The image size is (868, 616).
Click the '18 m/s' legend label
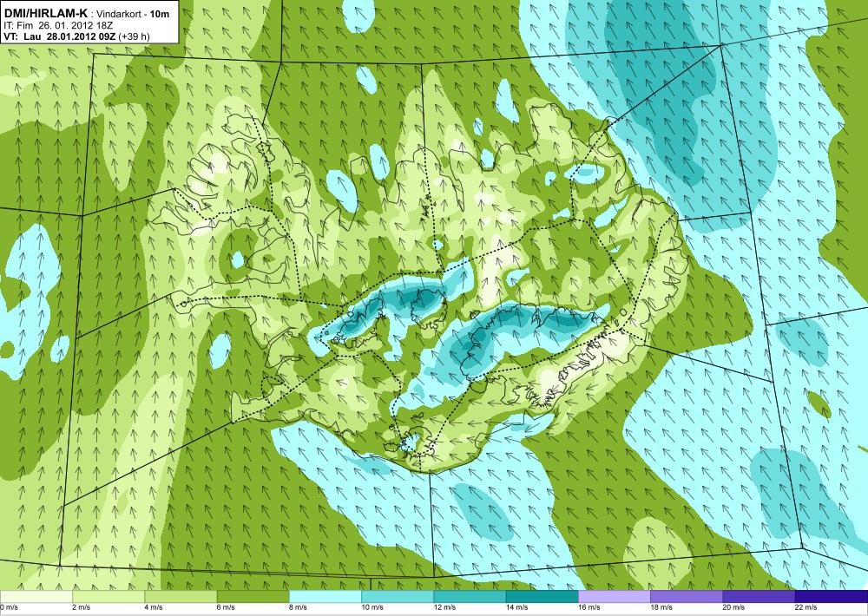pyautogui.click(x=661, y=607)
